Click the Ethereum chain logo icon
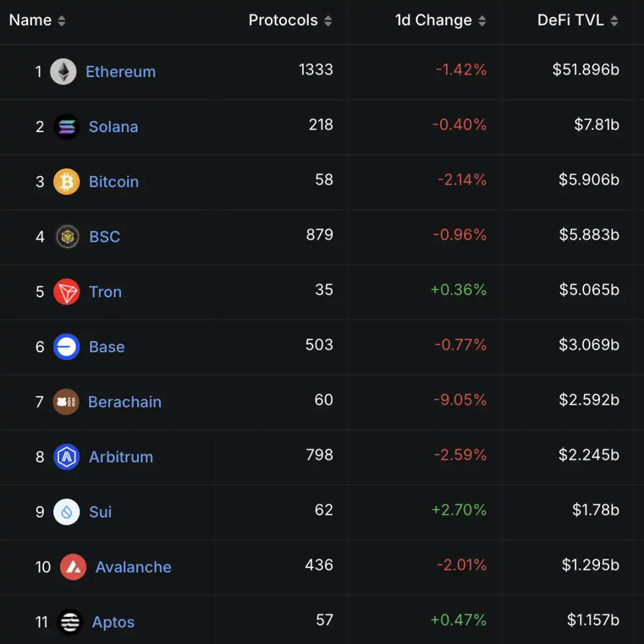Viewport: 644px width, 644px height. [x=63, y=72]
